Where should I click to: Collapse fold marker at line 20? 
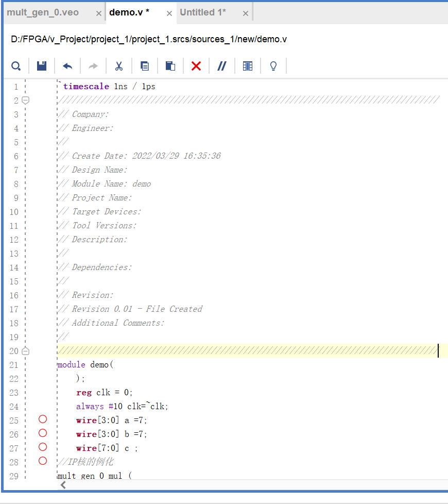tap(26, 351)
